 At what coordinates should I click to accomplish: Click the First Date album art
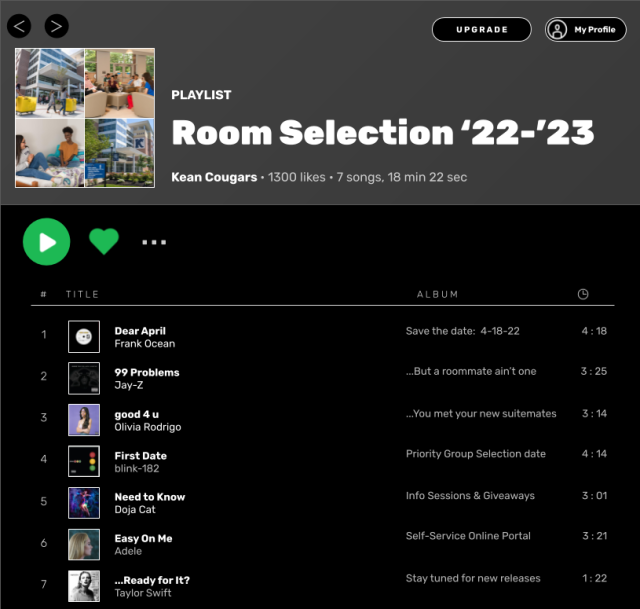pos(84,461)
